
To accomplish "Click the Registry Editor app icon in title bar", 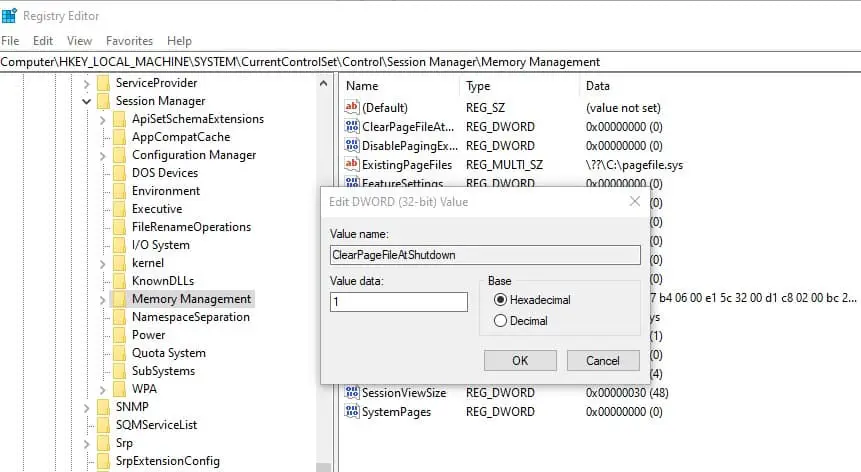I will click(x=10, y=14).
